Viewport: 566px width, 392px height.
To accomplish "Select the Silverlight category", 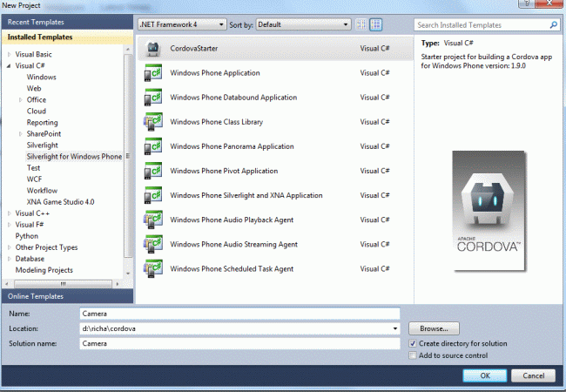I will [x=43, y=145].
